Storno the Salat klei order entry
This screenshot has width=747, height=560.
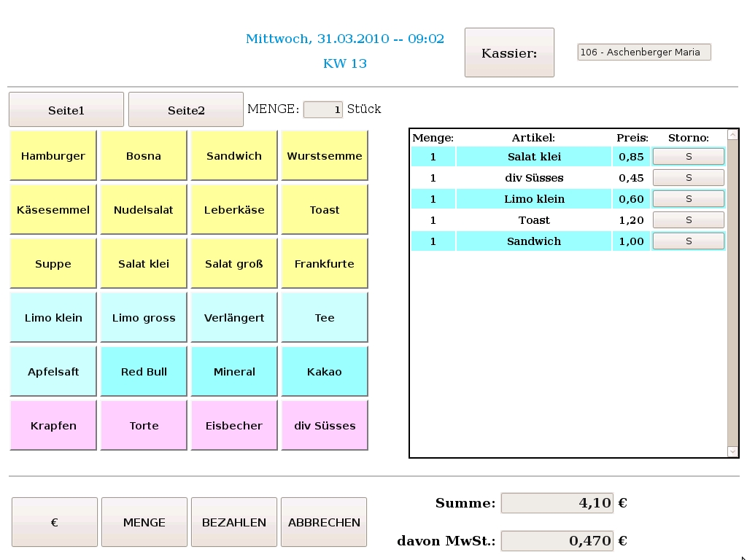click(688, 157)
